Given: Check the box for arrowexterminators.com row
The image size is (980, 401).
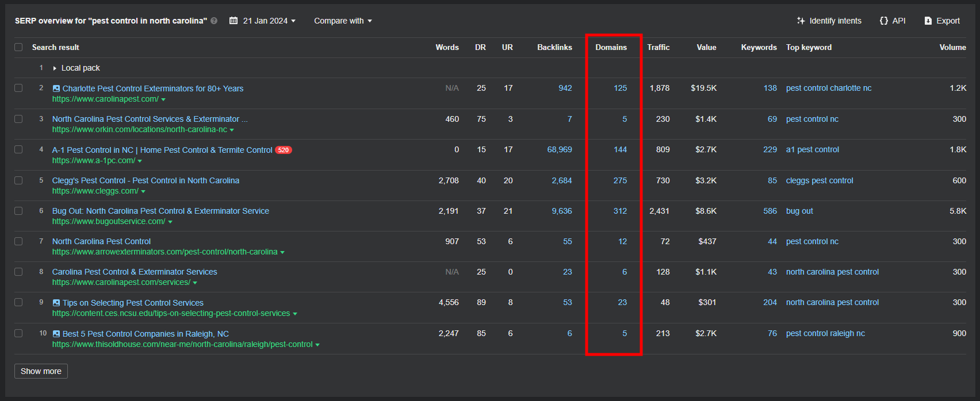Looking at the screenshot, I should [x=18, y=241].
